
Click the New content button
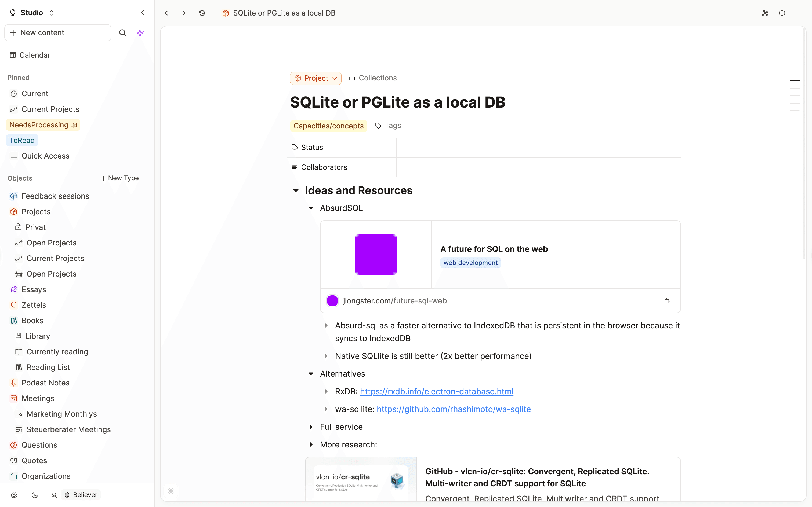coord(58,32)
